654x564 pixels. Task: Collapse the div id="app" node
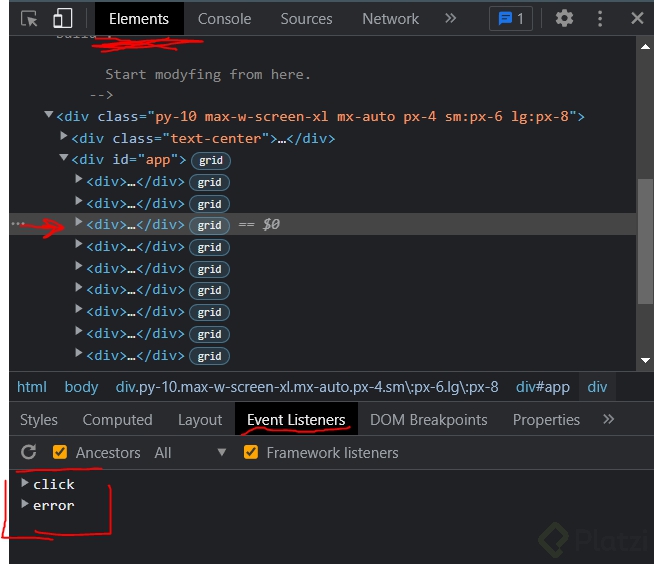point(63,158)
